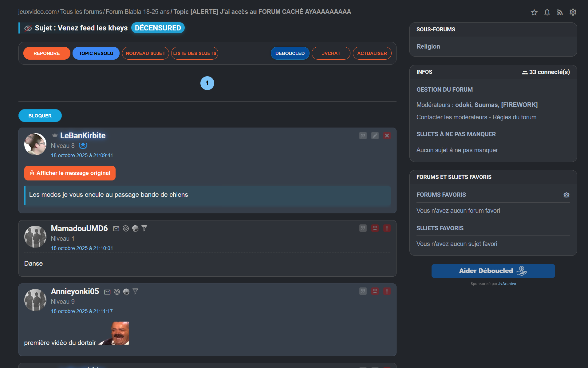Open LeBanKirbite's profile name
Viewport: 588px width, 368px height.
pos(83,136)
